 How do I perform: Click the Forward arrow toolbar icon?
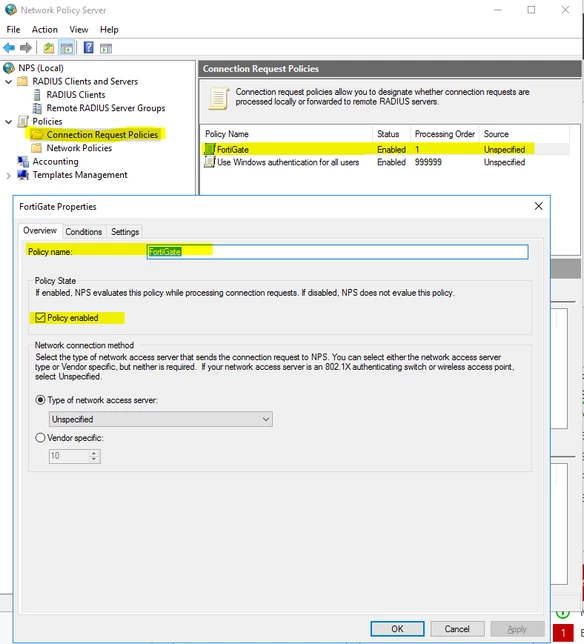click(26, 48)
